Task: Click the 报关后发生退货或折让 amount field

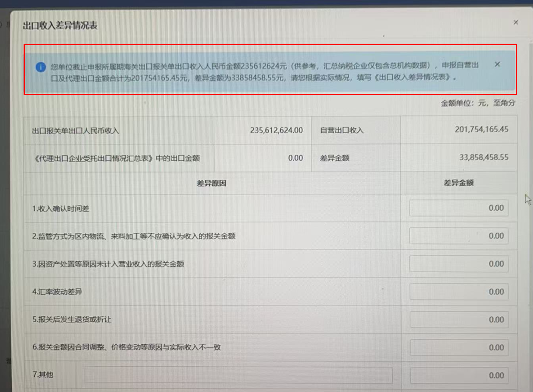Action: pyautogui.click(x=459, y=320)
